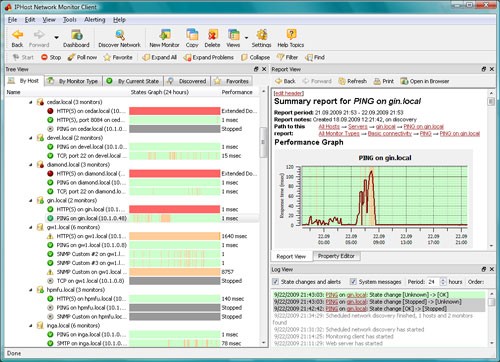Image resolution: width=500 pixels, height=362 pixels.
Task: Switch to By Monitor Type tab
Action: 73,81
